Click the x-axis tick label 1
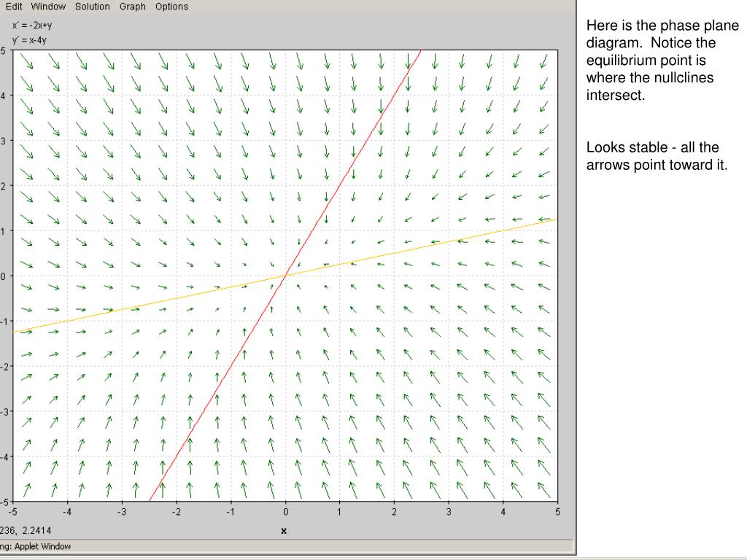Screen dimensions: 747x560 coord(339,512)
